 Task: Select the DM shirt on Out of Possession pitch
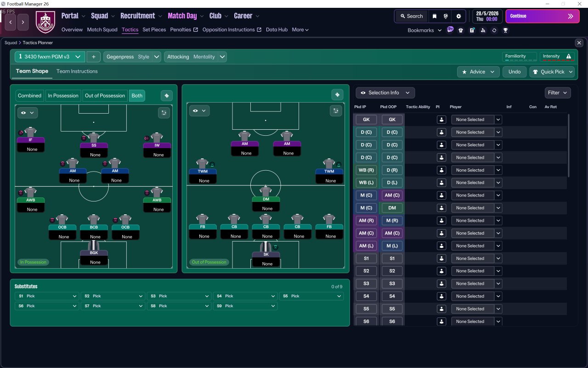[x=266, y=192]
